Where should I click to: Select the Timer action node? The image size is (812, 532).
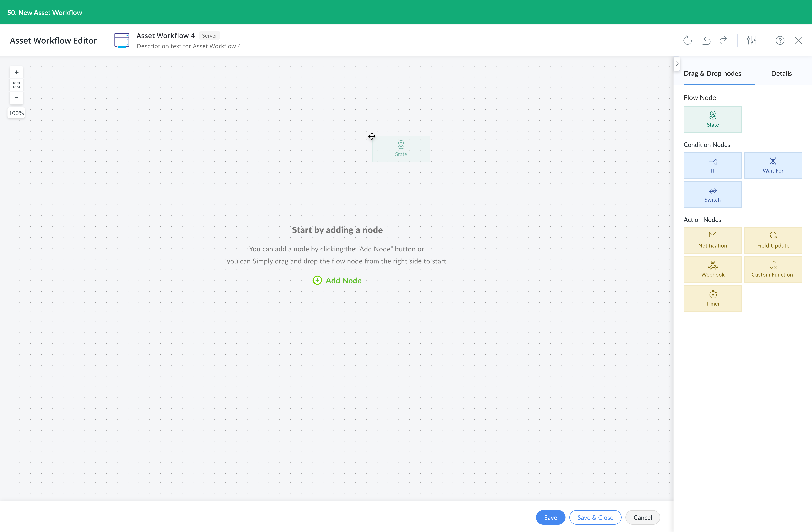point(712,298)
